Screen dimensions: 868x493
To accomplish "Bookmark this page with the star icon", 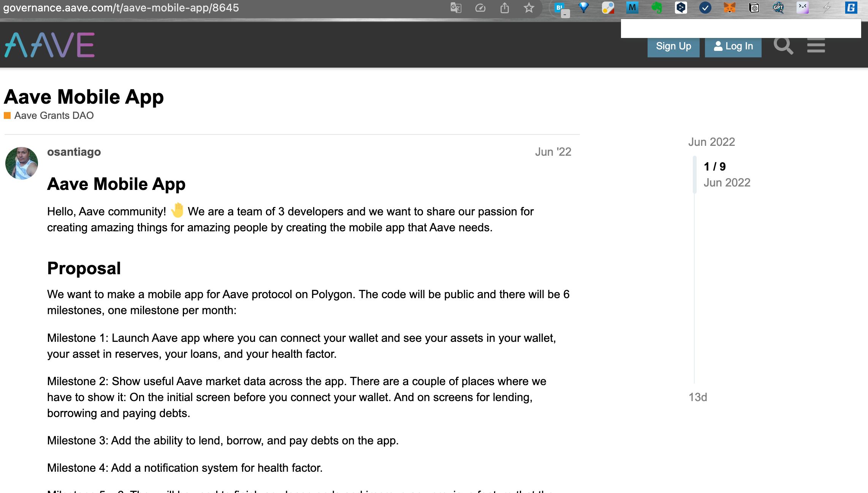I will coord(529,8).
